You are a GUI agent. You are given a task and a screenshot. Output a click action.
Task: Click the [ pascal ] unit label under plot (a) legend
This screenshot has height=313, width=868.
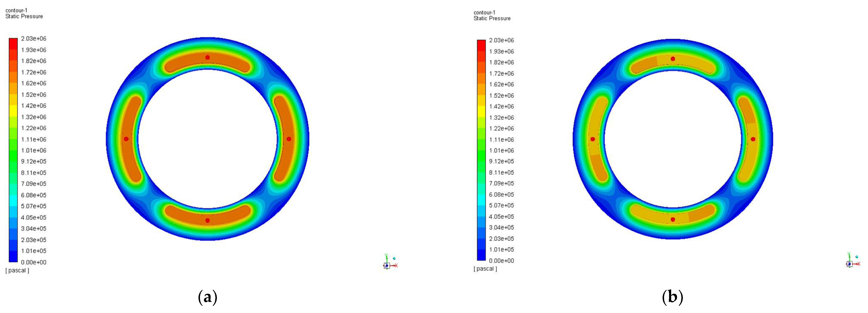tap(17, 270)
